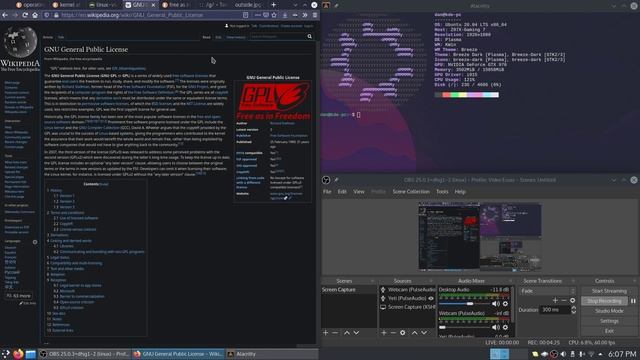Toggle reader view icon in address bar
This screenshot has width=640, height=360.
pos(245,15)
